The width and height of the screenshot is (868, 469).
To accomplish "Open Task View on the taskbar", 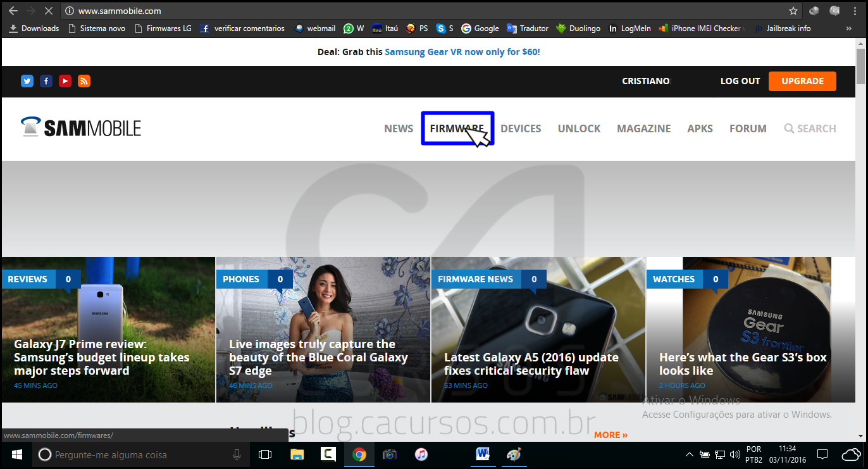I will coord(265,454).
